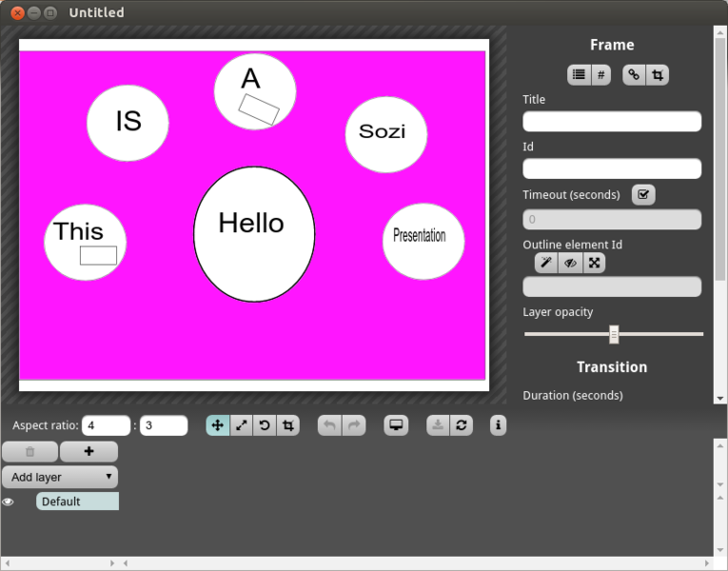Select the rotate tool
The height and width of the screenshot is (571, 728).
(265, 425)
